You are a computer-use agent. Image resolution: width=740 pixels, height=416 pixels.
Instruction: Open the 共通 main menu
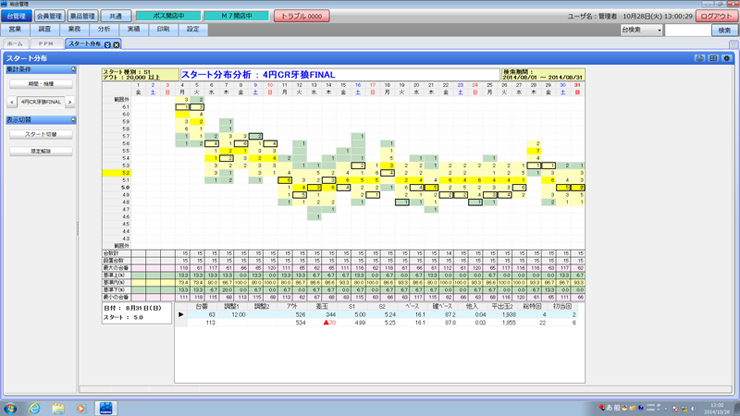click(116, 16)
